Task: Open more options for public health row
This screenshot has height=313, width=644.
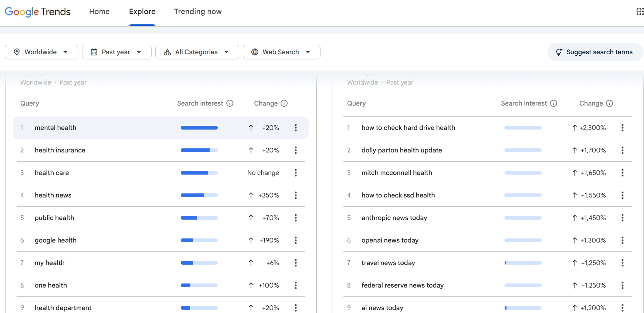Action: coord(296,218)
